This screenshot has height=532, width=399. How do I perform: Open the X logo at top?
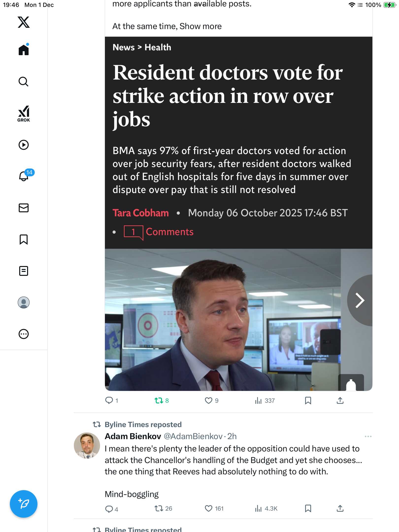point(24,22)
